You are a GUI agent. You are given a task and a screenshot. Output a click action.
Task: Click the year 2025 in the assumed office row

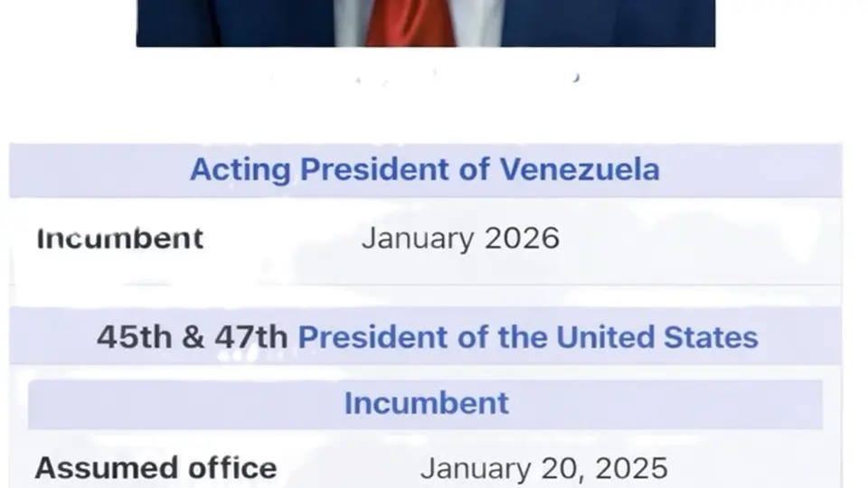[633, 468]
